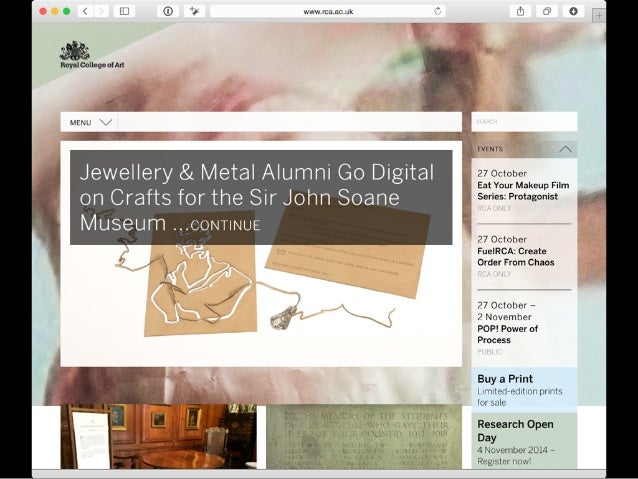
Task: Minimize the window with the yellow button
Action: pos(55,11)
